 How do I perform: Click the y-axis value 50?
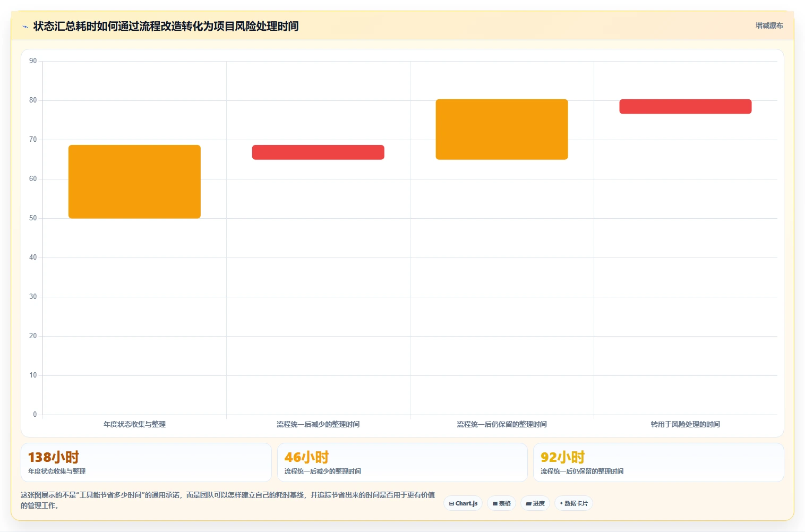tap(33, 218)
